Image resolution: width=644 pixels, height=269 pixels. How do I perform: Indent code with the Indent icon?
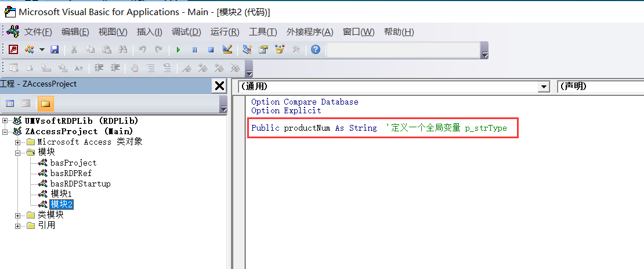pos(99,68)
